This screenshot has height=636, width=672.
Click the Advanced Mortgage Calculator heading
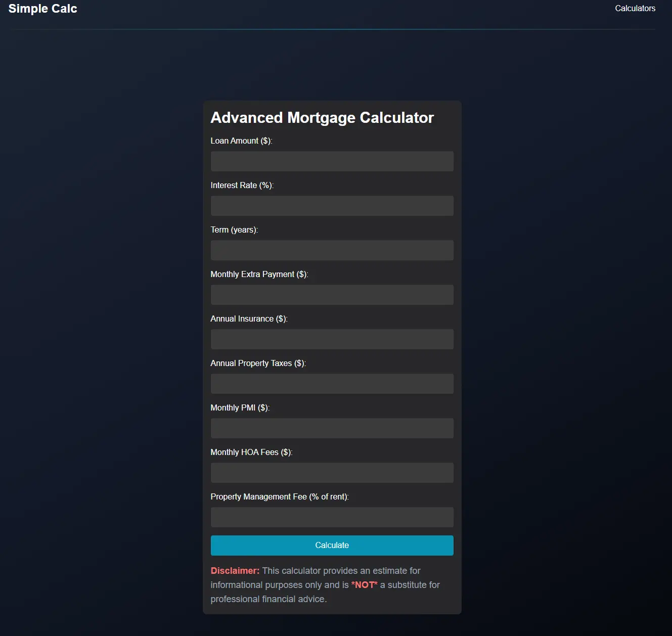(x=322, y=117)
